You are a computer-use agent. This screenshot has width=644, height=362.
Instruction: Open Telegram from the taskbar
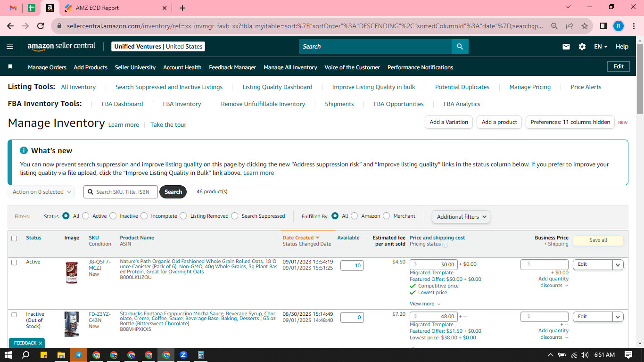(x=79, y=355)
